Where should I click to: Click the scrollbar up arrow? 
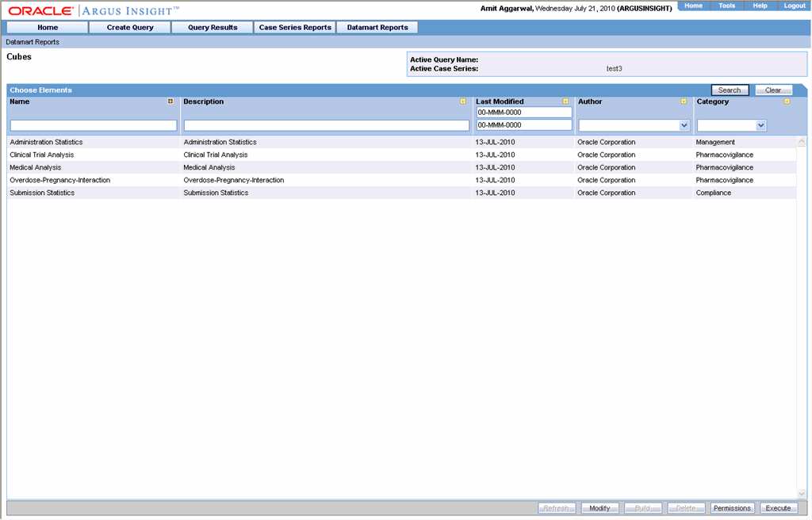802,141
